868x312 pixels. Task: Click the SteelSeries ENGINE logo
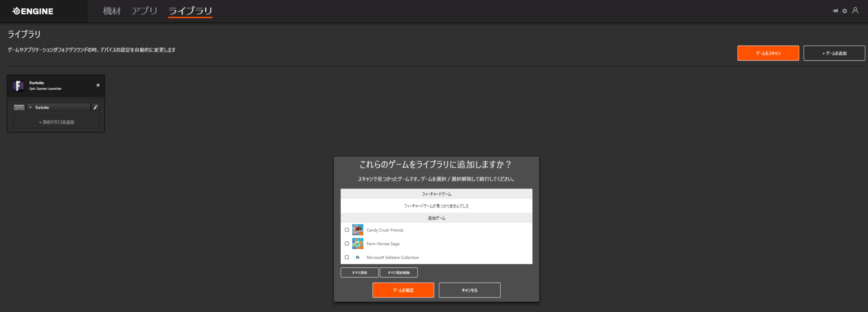(33, 11)
